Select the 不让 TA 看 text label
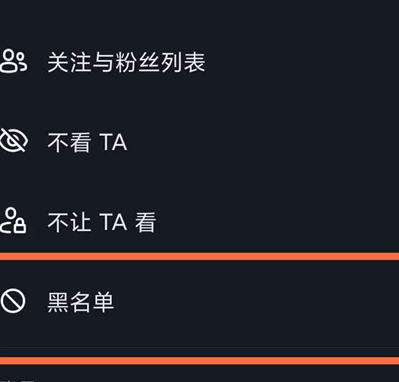Viewport: 399px width, 382px height. tap(102, 222)
